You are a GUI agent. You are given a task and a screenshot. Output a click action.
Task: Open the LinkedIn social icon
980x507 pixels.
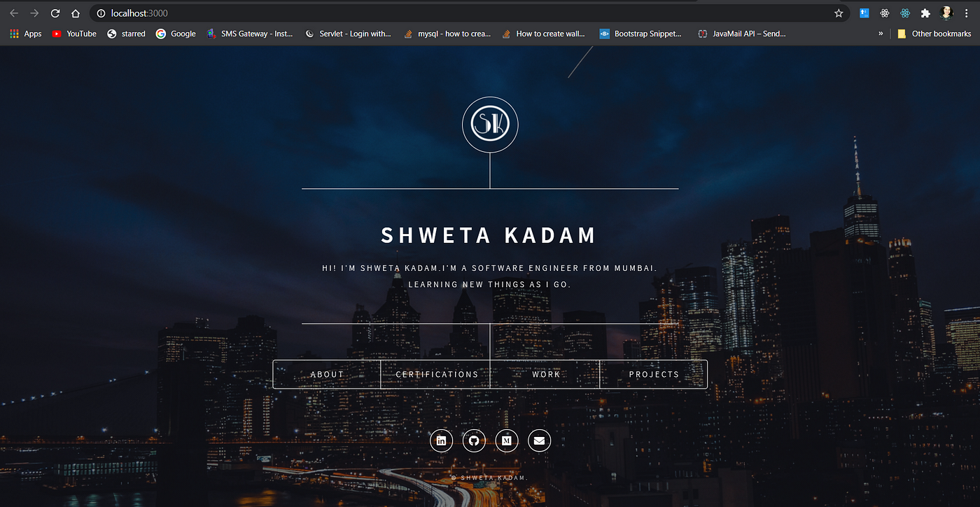pos(441,440)
